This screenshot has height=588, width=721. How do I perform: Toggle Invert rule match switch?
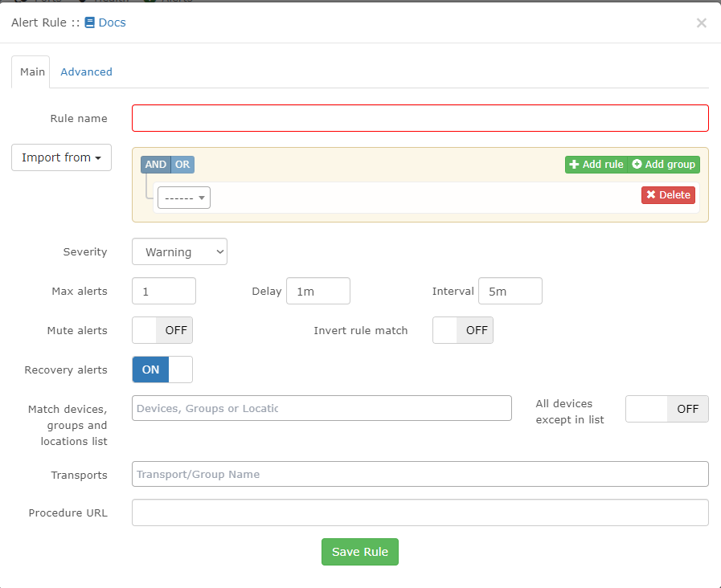point(462,330)
